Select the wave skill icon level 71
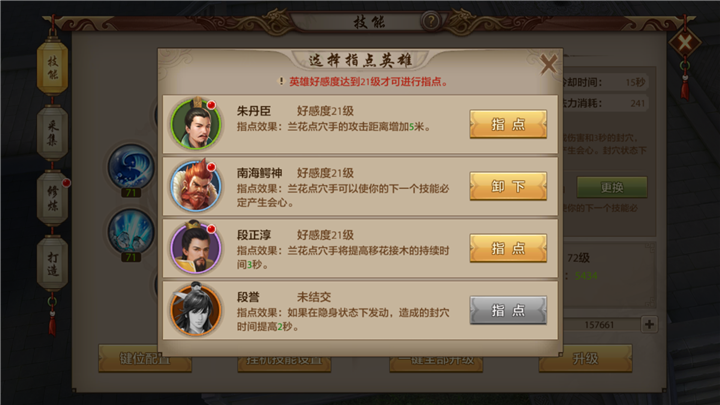 pyautogui.click(x=131, y=167)
